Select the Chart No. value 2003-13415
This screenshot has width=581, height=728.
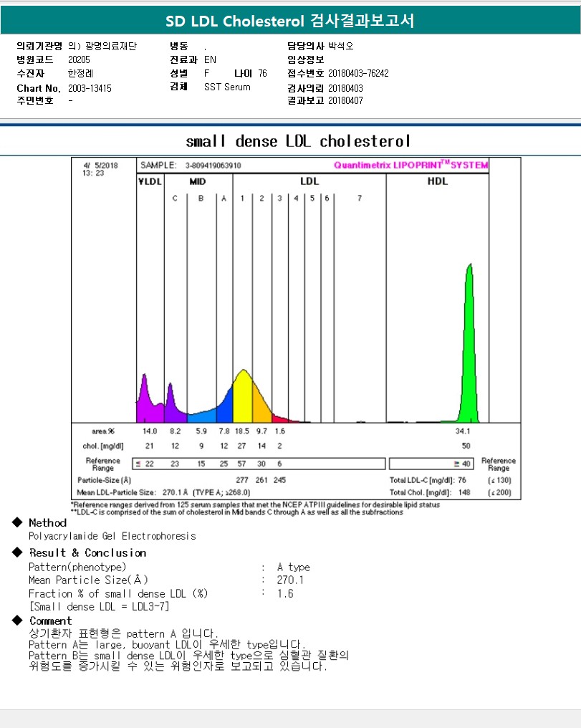[x=90, y=88]
